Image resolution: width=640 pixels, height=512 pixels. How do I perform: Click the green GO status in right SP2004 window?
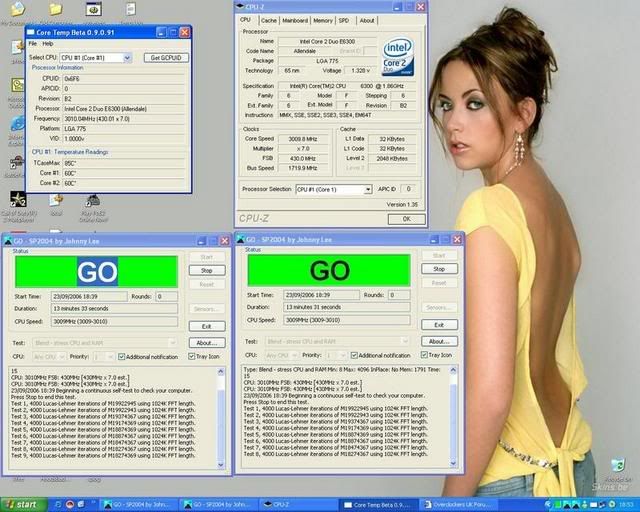click(329, 270)
